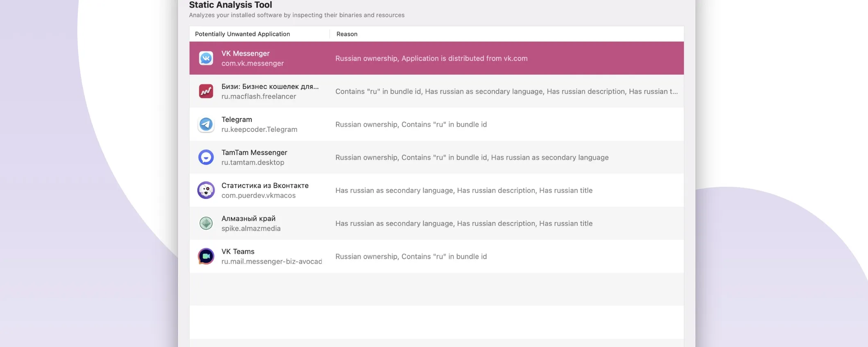Select ru.tamtam.desktop bundle id
Image resolution: width=868 pixels, height=347 pixels.
coord(253,162)
